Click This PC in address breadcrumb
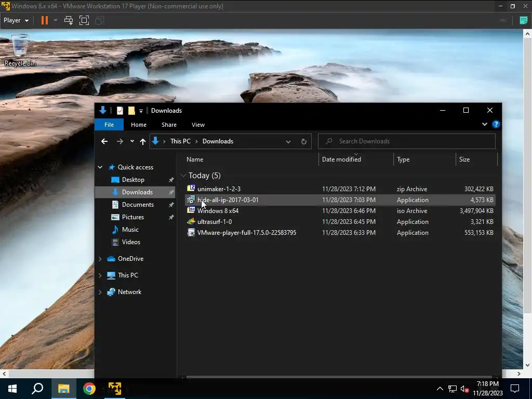 click(180, 141)
